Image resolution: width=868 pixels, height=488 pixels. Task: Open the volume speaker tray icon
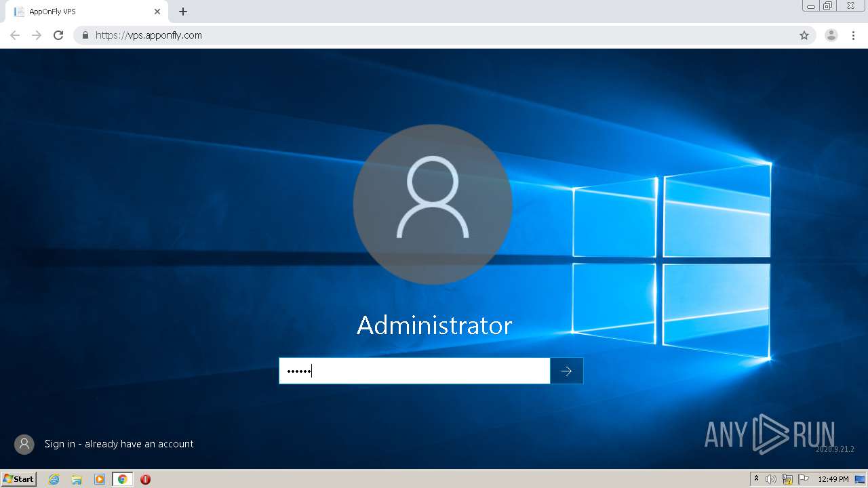click(771, 479)
